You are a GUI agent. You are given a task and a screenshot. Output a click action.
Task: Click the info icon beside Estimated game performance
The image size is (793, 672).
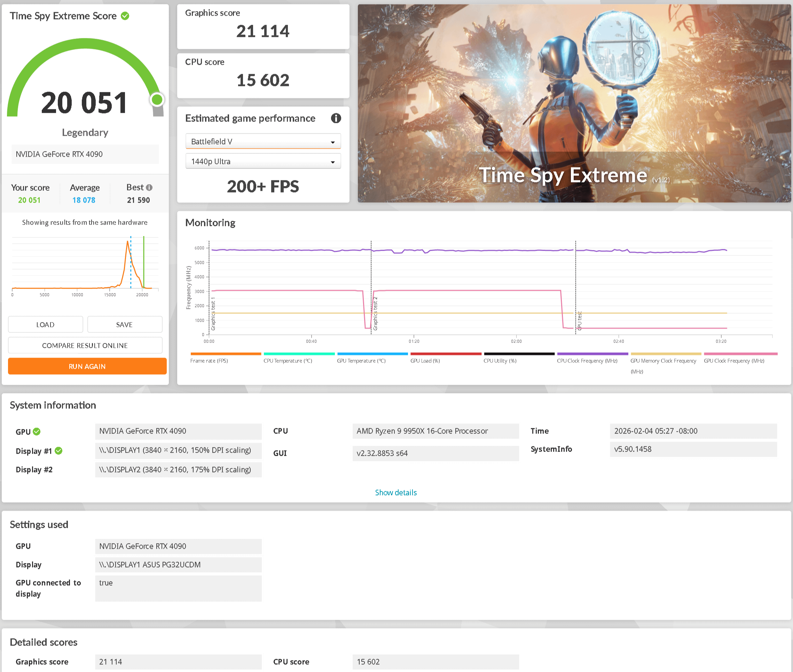pos(336,118)
